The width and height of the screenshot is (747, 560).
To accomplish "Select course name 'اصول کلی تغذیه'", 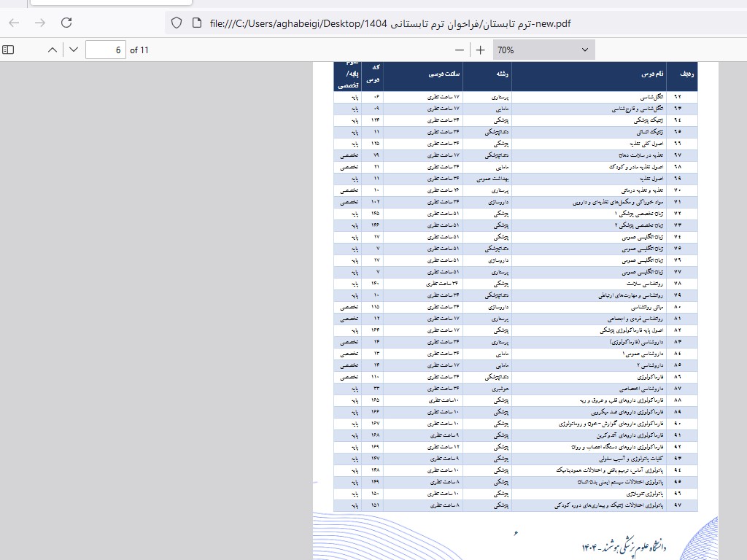I will pyautogui.click(x=646, y=144).
